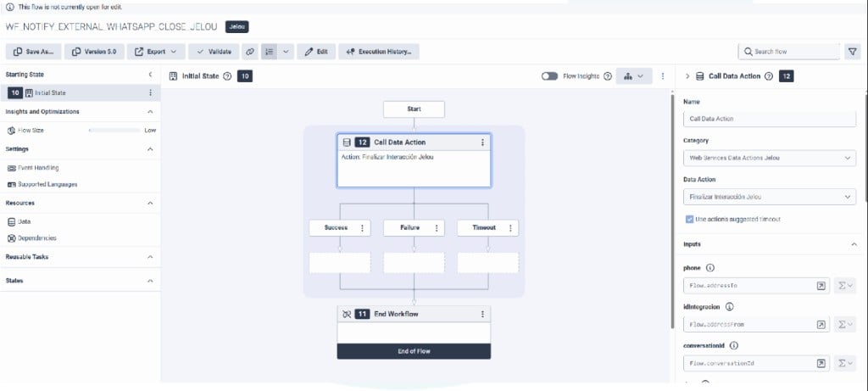The image size is (868, 391).
Task: Open the expression editor icon for conversationId field
Action: pyautogui.click(x=821, y=363)
